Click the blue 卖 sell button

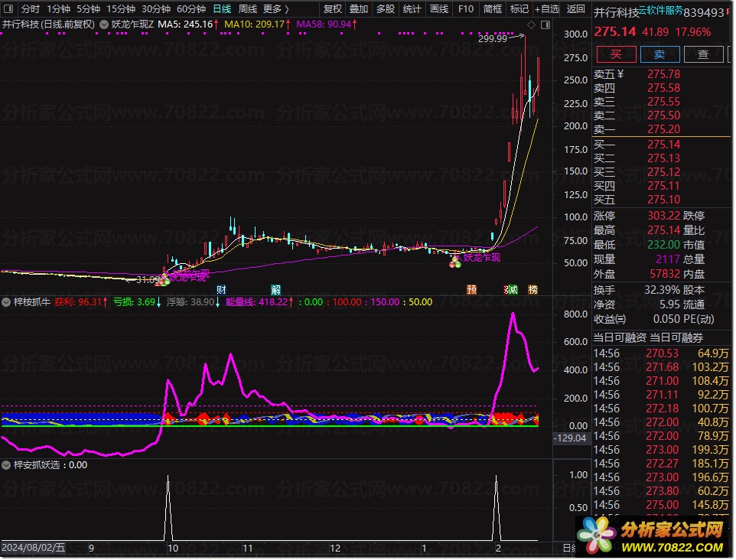[x=660, y=54]
